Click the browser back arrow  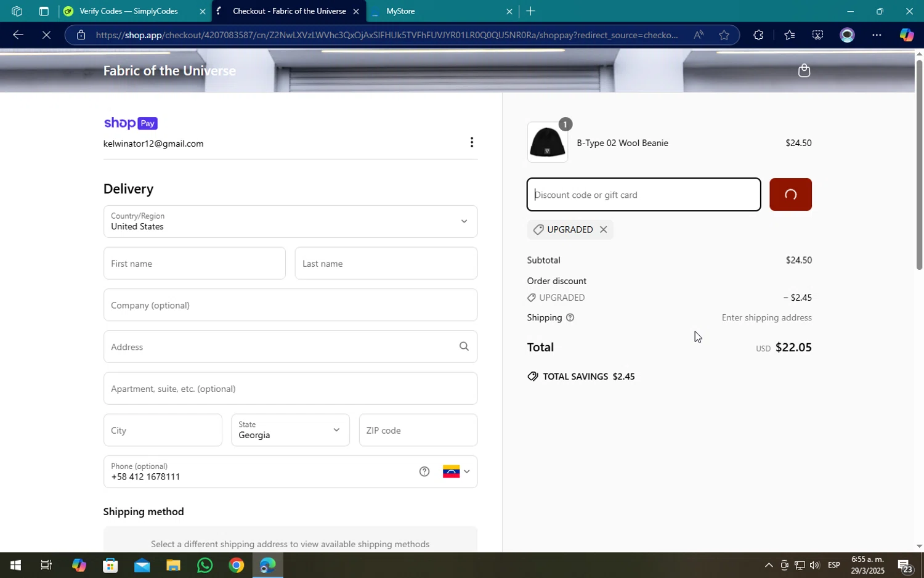pyautogui.click(x=18, y=35)
